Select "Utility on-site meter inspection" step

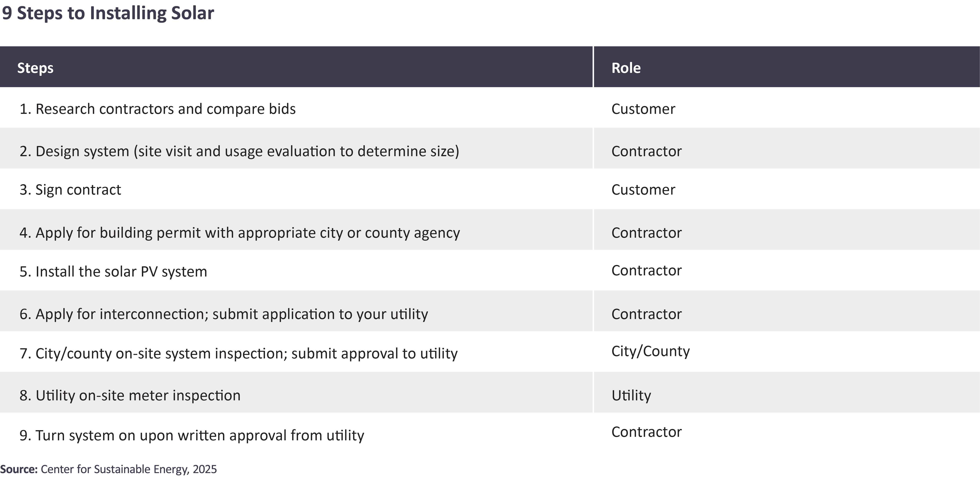point(130,396)
